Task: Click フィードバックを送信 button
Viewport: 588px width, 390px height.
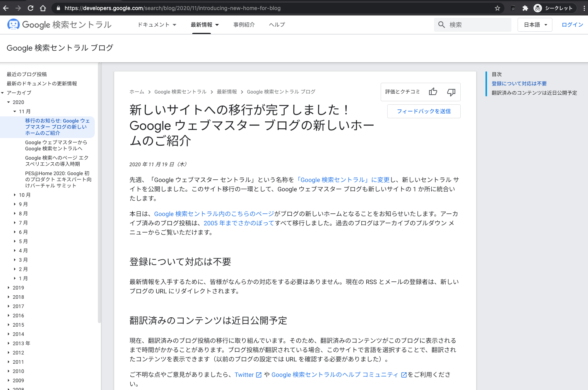Action: 424,111
